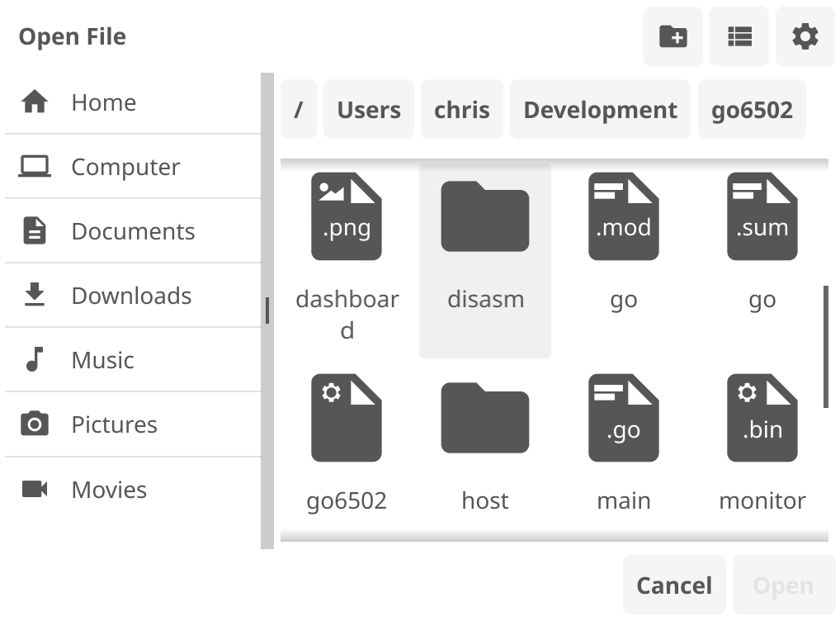Click the 'disasm' folder name label
This screenshot has width=840, height=621.
(485, 299)
